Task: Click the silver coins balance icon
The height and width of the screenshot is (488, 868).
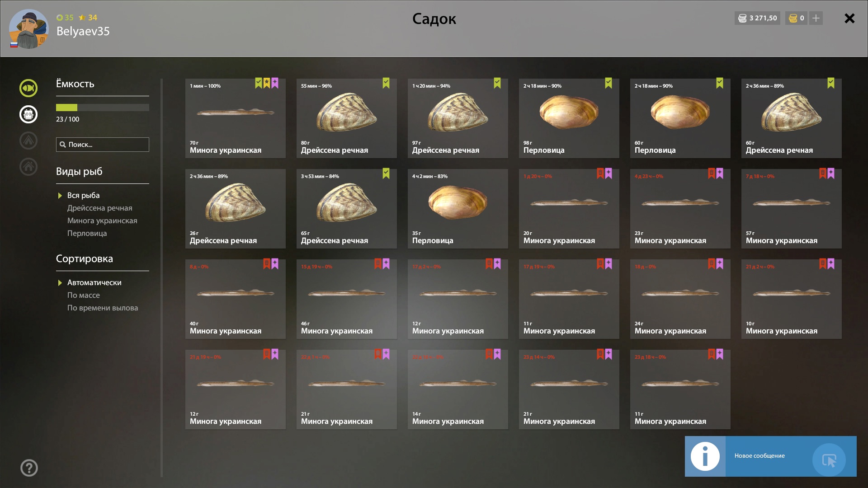Action: pyautogui.click(x=742, y=18)
